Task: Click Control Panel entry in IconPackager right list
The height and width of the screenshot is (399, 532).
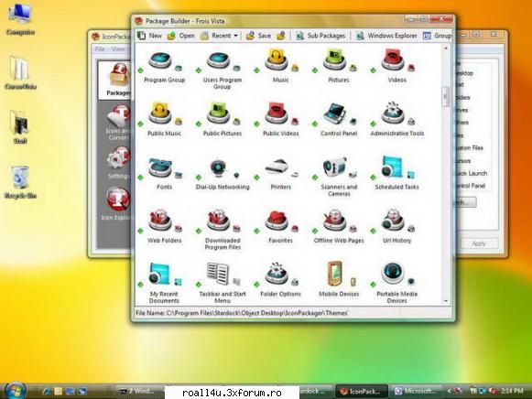Action: (471, 186)
